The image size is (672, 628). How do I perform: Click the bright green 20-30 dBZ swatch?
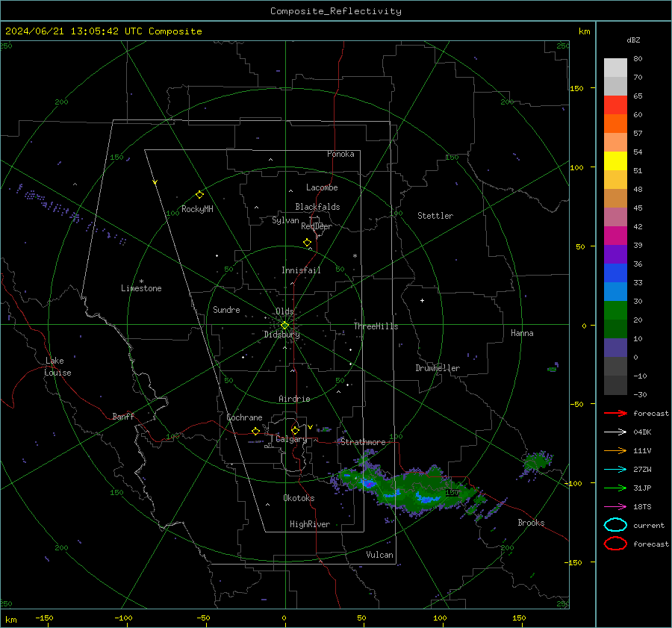tap(615, 311)
